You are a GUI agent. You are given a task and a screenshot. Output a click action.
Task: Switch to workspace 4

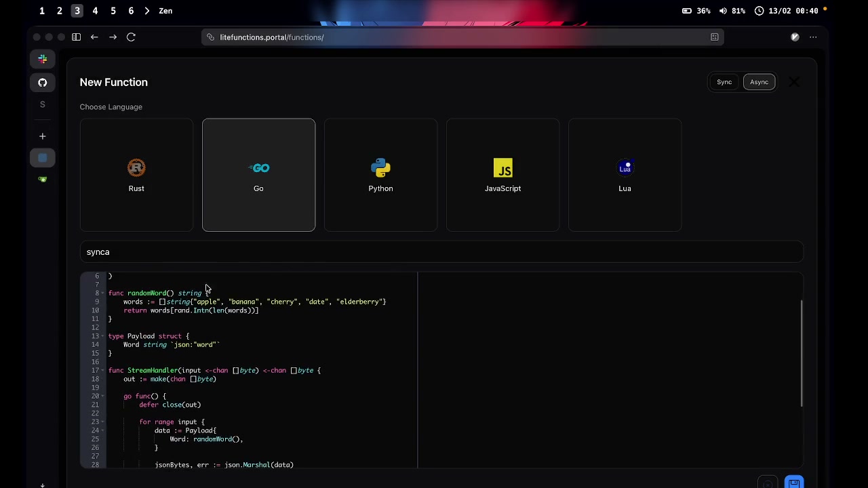tap(95, 11)
